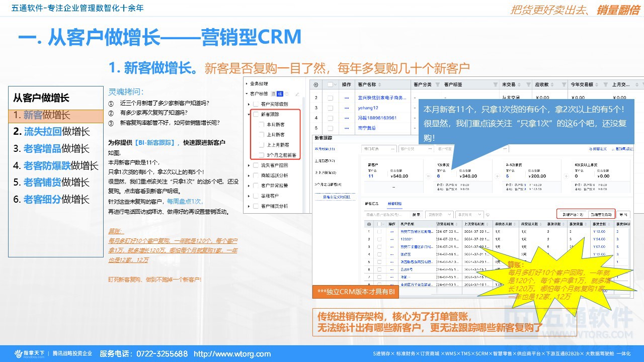Select the 3个月之前新客(4) period tab

(x=328, y=185)
